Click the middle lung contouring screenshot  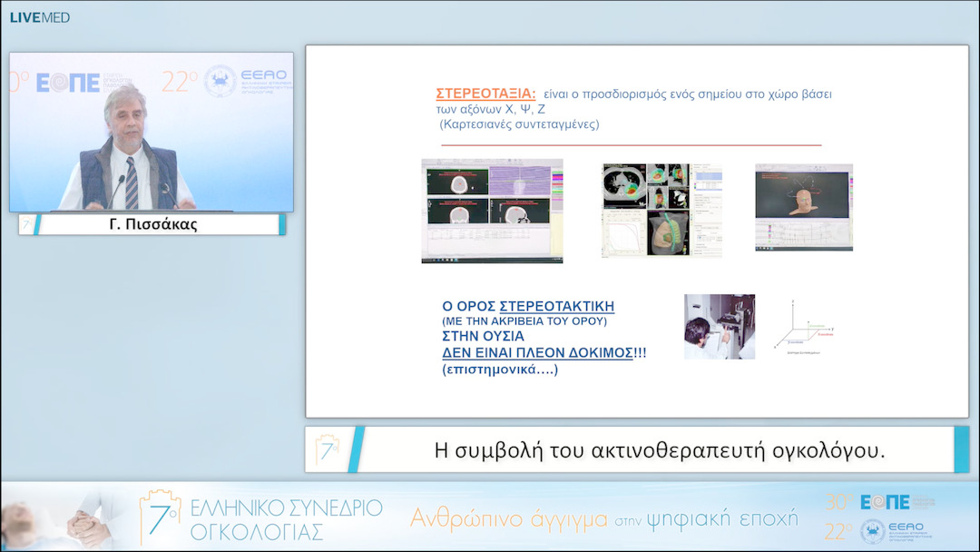pyautogui.click(x=661, y=208)
